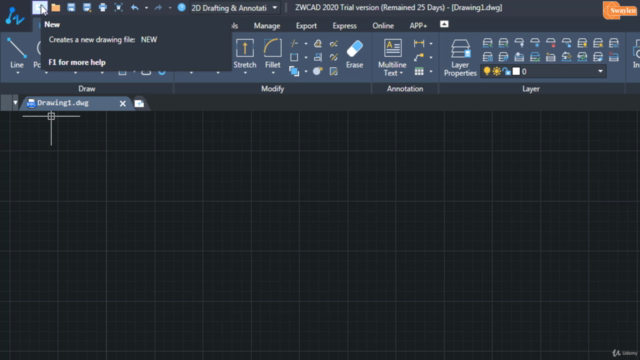Screen dimensions: 640x360
Task: Toggle layer 0 lock padlock icon
Action: click(507, 71)
